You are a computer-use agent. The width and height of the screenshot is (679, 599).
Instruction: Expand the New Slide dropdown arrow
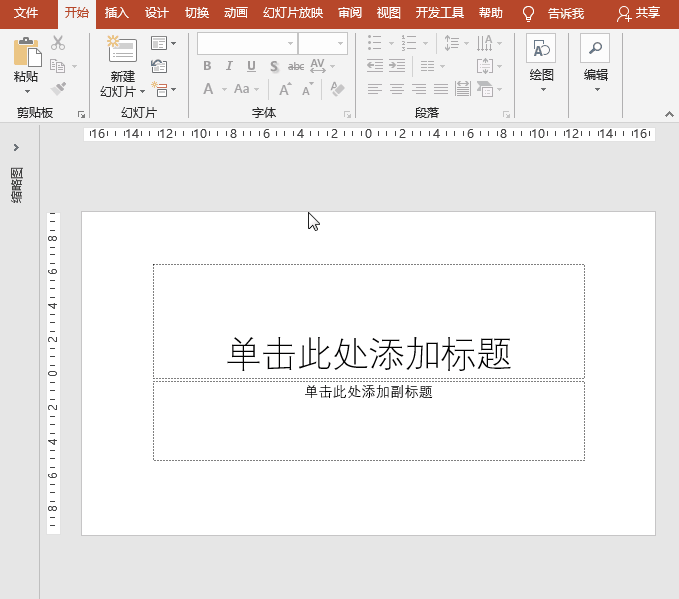pos(142,91)
